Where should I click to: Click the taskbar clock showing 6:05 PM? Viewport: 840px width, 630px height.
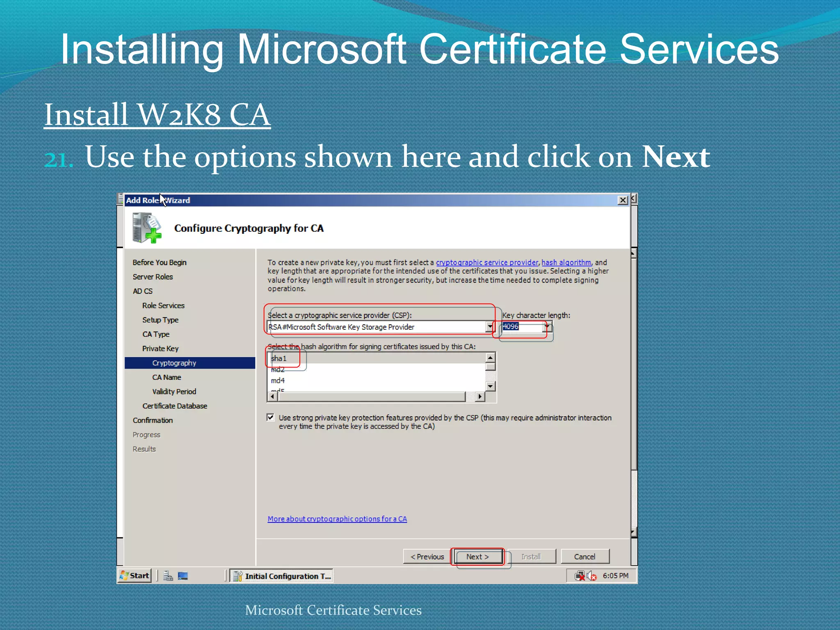pos(615,576)
